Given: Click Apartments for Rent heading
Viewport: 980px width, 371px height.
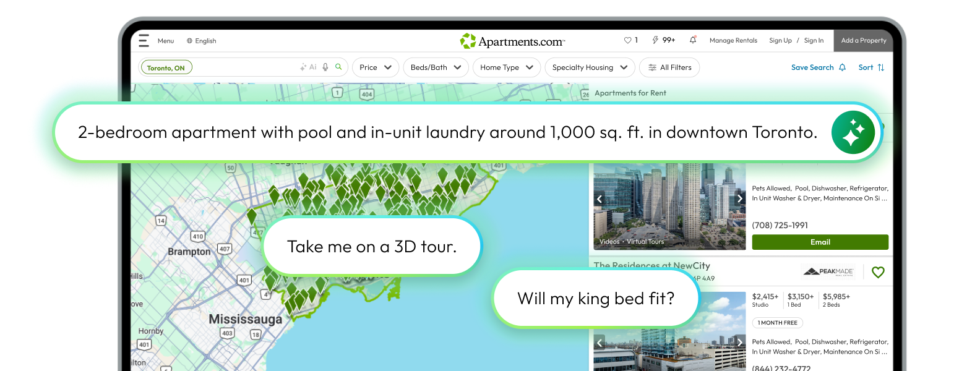Looking at the screenshot, I should click(x=630, y=93).
